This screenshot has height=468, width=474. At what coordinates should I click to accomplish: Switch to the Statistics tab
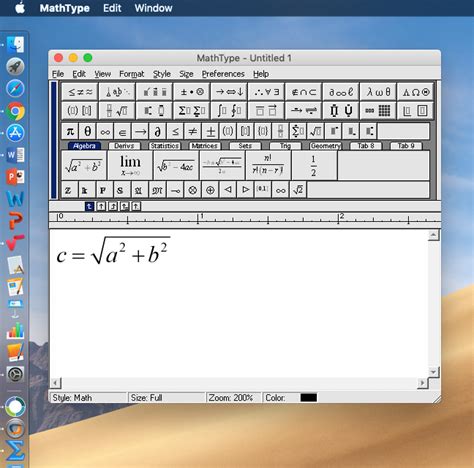coord(165,146)
